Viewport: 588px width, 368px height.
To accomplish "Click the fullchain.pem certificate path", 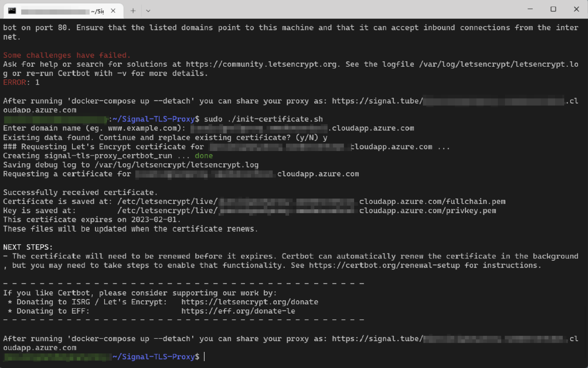I will pos(311,202).
